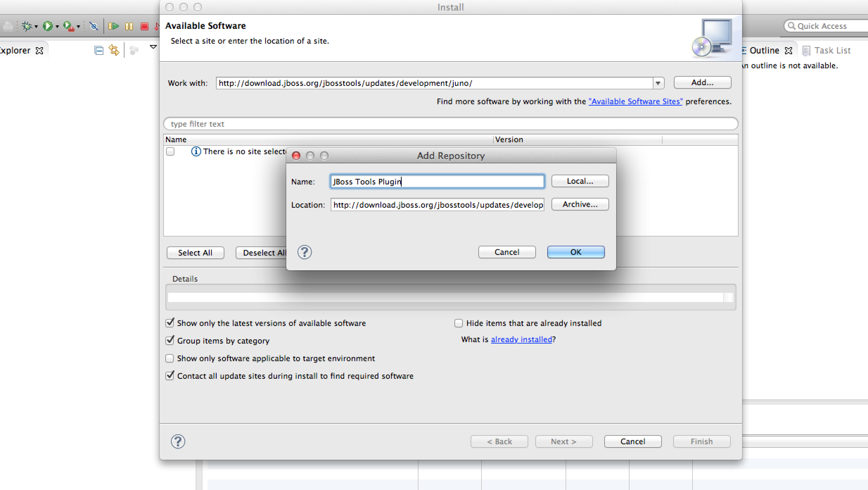Image resolution: width=868 pixels, height=490 pixels.
Task: Click the green Run button icon
Action: [x=47, y=26]
